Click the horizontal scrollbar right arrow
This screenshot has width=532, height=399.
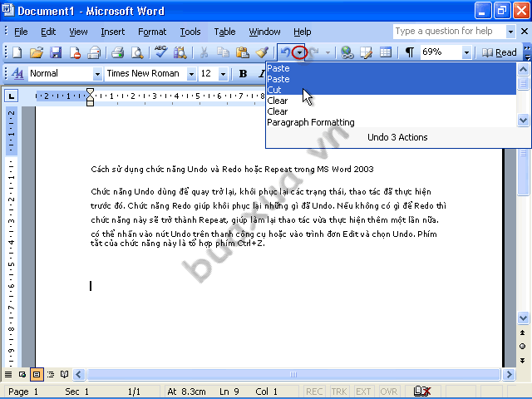tap(509, 375)
